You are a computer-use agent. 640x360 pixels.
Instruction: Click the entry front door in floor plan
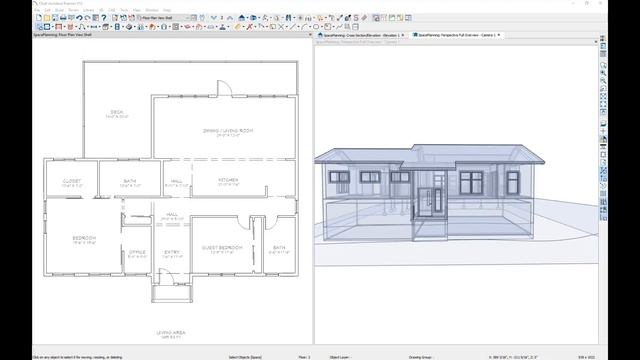(166, 276)
